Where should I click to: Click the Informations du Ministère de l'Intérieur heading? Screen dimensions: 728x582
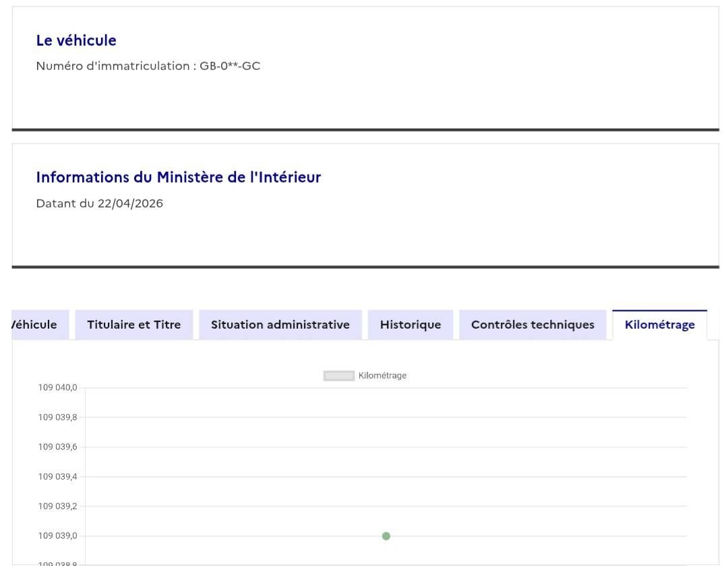pos(179,177)
